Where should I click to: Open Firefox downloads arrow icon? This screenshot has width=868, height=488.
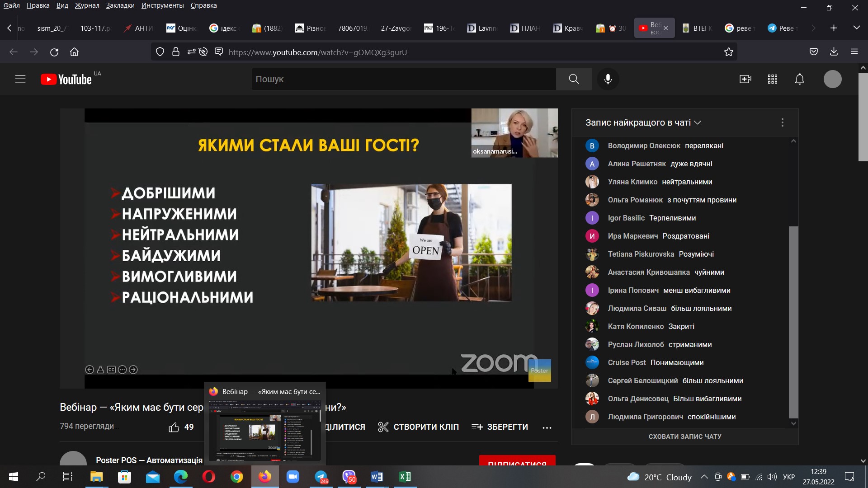point(834,52)
